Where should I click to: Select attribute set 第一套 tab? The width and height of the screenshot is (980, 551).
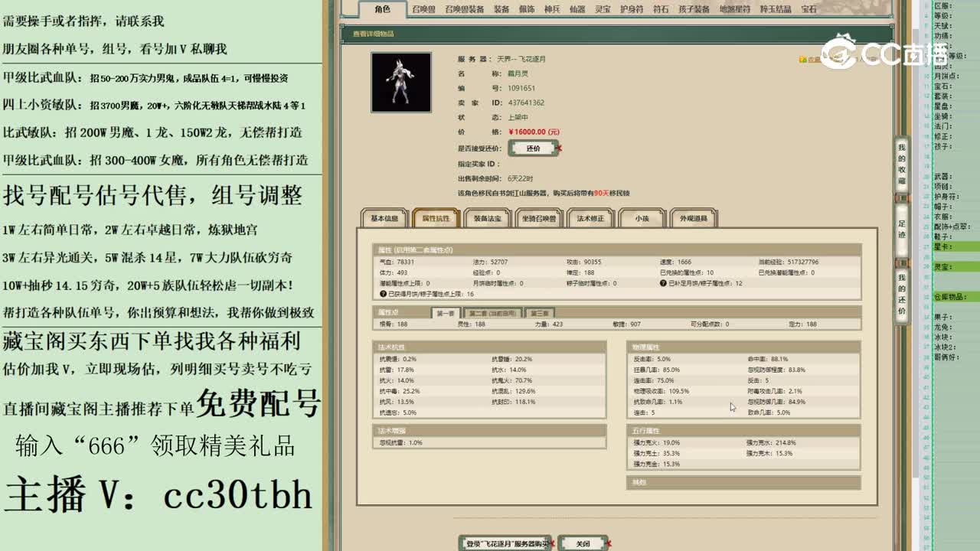pos(446,313)
